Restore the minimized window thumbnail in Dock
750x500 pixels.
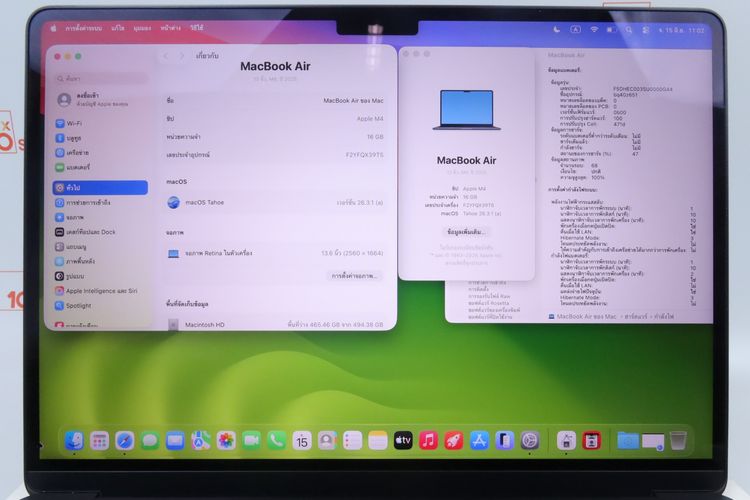tap(653, 442)
